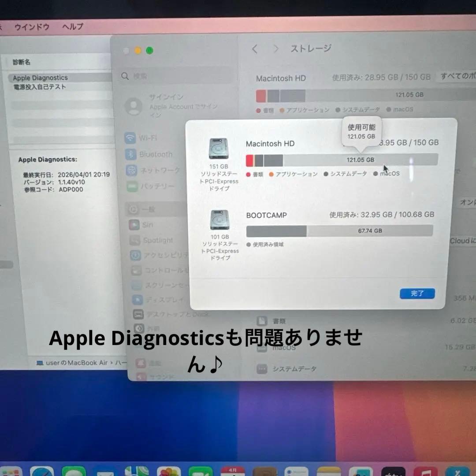Click the 使用済み領域 legend under BOOTCAMP
Viewport: 476px width, 476px height.
(265, 244)
